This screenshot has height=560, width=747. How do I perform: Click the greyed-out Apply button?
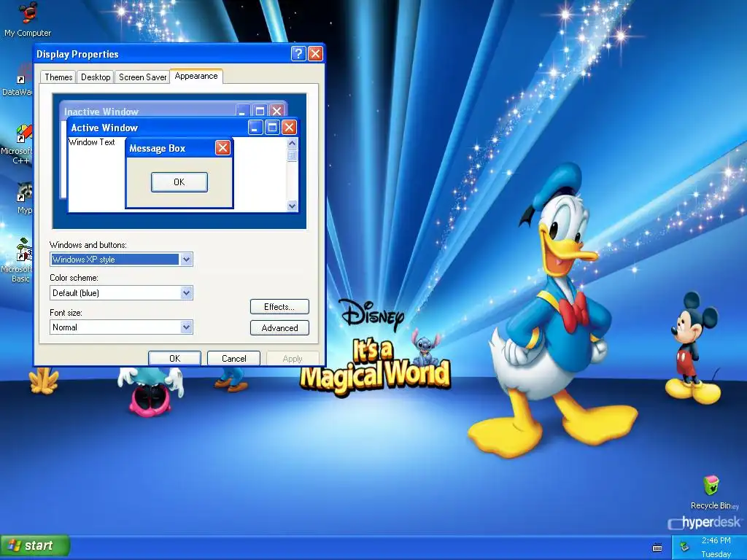click(293, 358)
